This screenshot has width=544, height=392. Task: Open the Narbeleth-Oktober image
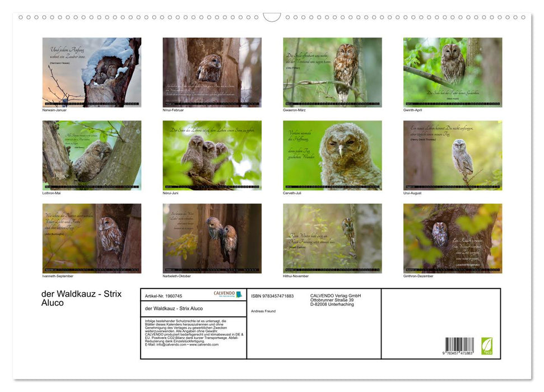pos(212,238)
